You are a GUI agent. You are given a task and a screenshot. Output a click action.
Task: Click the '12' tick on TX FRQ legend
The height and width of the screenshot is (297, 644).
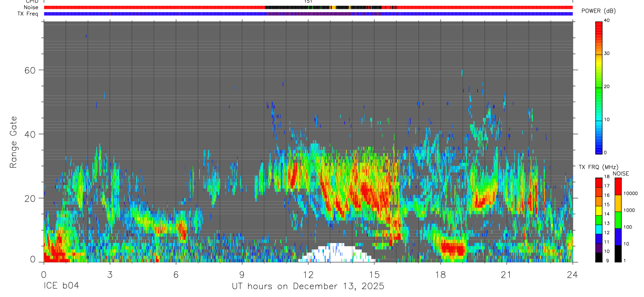coord(607,233)
